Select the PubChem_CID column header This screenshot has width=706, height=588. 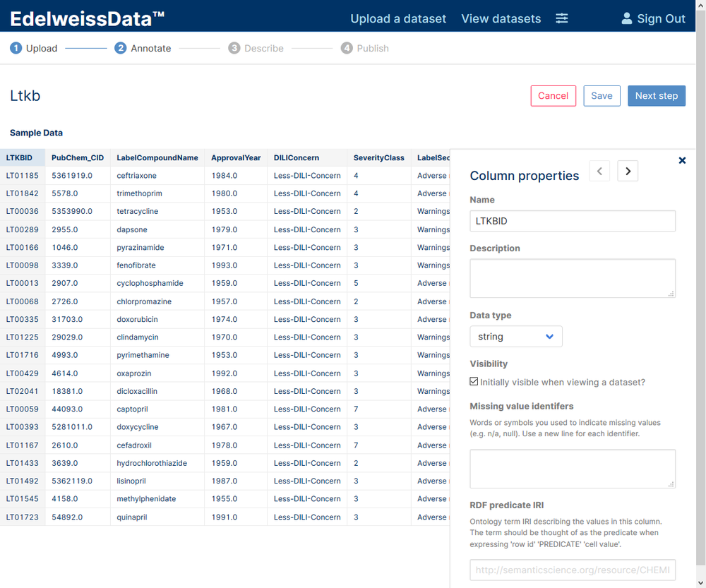tap(78, 157)
